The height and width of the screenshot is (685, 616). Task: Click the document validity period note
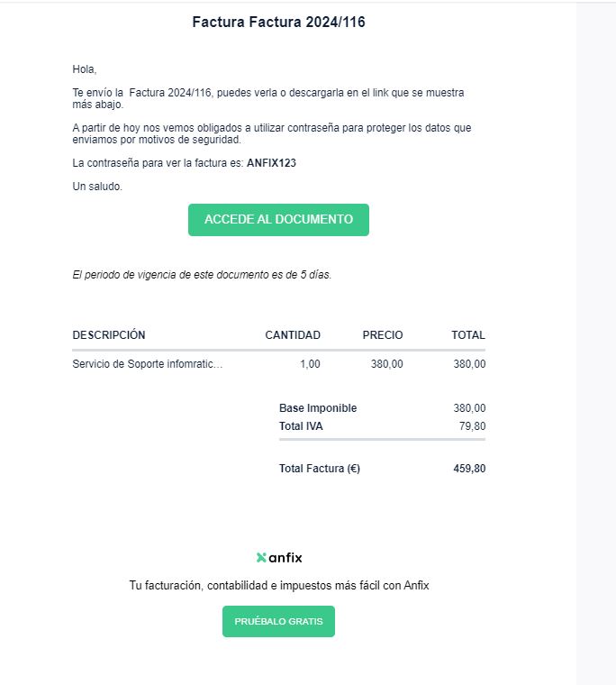click(x=202, y=275)
